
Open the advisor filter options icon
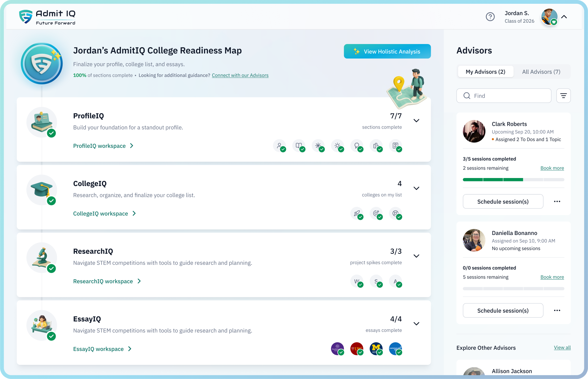pos(563,96)
